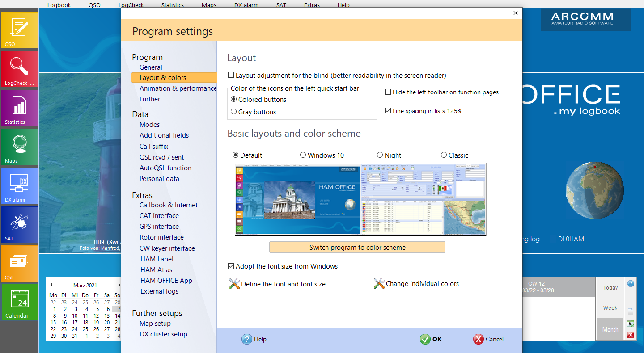Go to next month in calendar

click(x=119, y=285)
